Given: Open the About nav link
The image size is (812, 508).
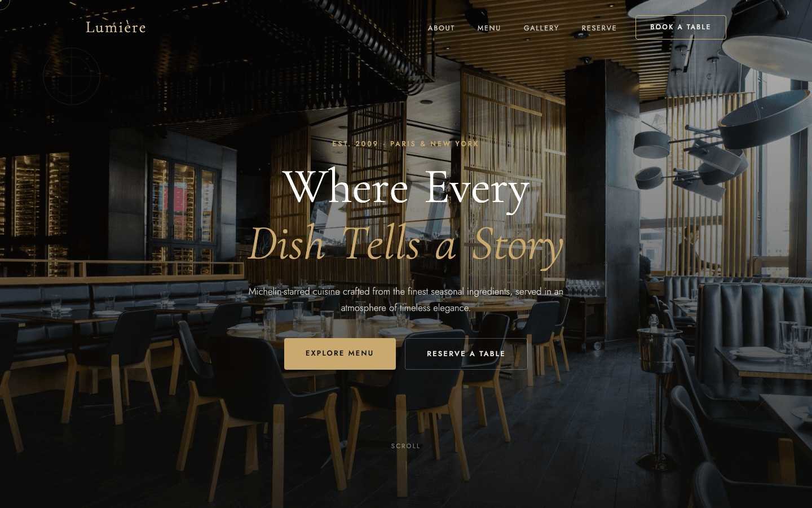Looking at the screenshot, I should tap(441, 28).
